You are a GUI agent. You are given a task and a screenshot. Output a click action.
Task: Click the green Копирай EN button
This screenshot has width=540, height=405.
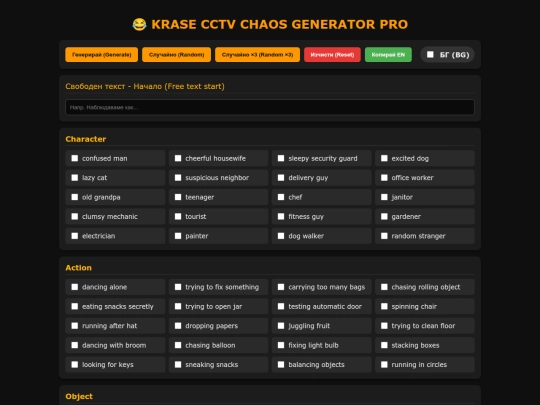(x=388, y=55)
